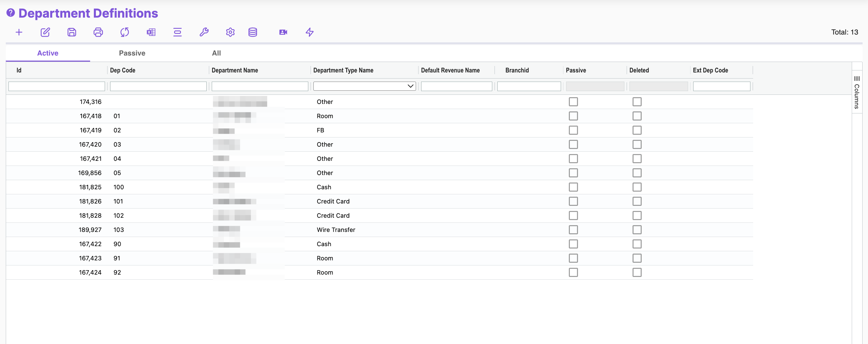This screenshot has height=344, width=868.
Task: Export grid with the Excel icon
Action: pyautogui.click(x=151, y=32)
